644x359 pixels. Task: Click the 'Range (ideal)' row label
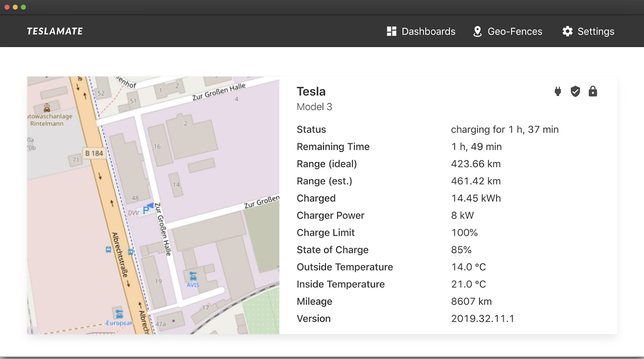point(327,164)
